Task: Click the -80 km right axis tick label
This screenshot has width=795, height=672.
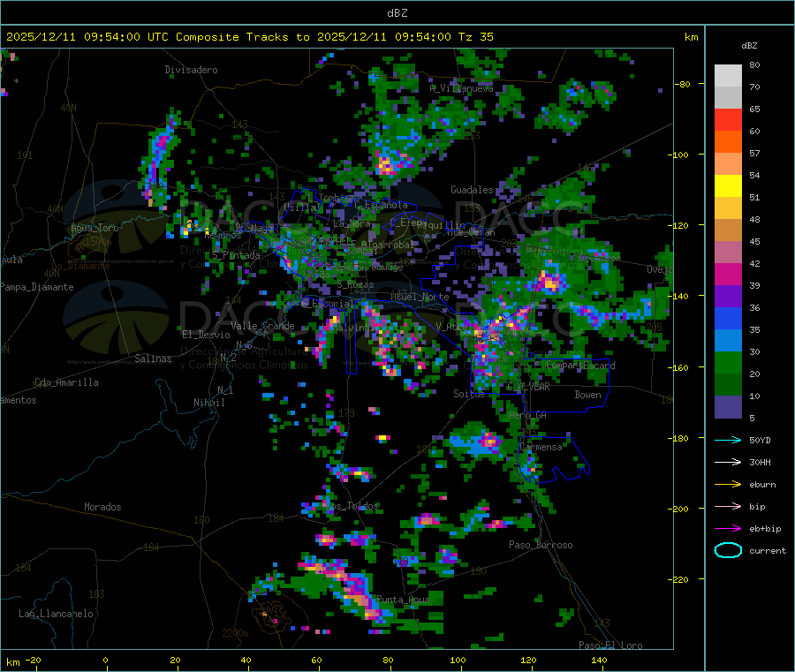Action: click(683, 84)
